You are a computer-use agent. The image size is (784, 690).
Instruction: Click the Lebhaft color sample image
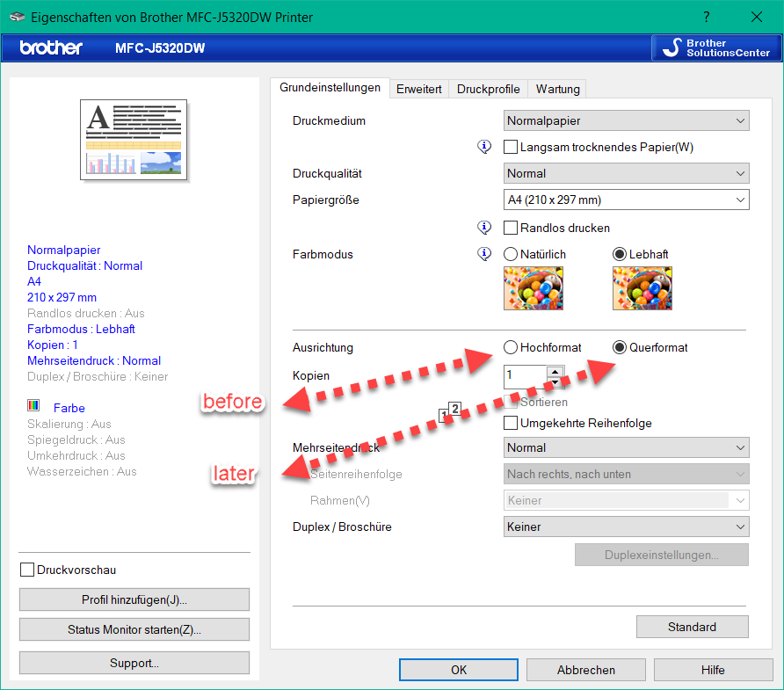coord(642,288)
